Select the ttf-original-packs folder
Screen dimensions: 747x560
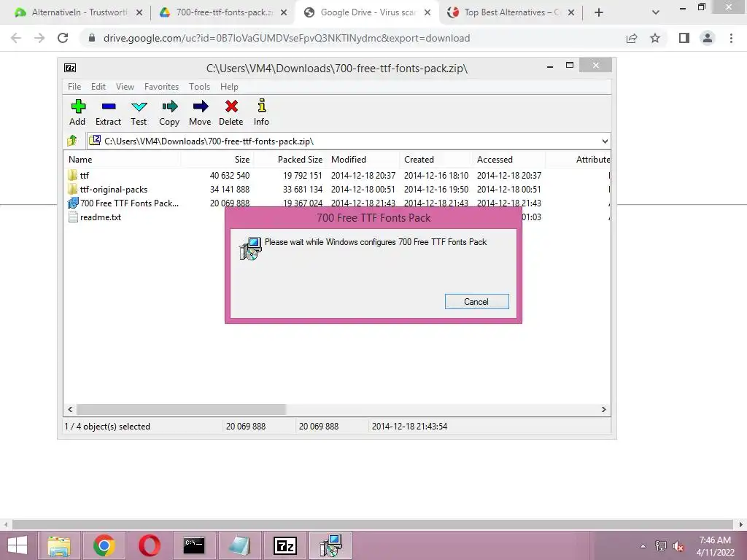[x=113, y=189]
